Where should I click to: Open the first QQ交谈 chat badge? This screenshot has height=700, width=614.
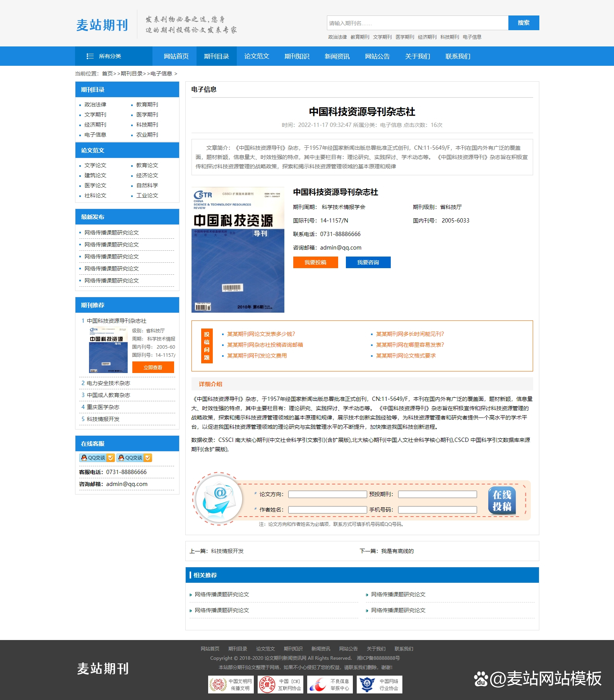tap(97, 458)
